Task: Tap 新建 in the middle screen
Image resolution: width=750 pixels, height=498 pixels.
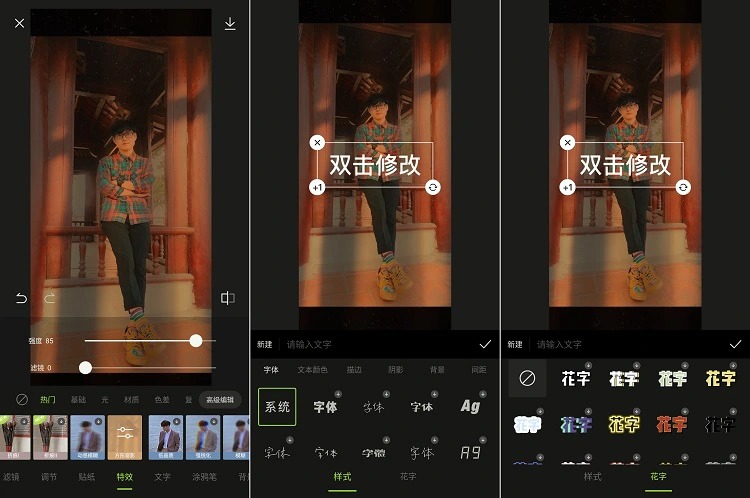Action: coord(265,344)
